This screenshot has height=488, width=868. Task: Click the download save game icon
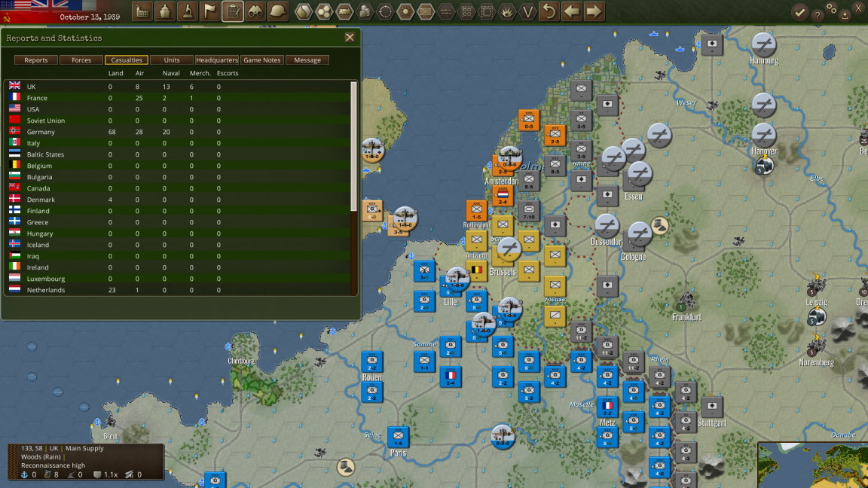point(845,16)
